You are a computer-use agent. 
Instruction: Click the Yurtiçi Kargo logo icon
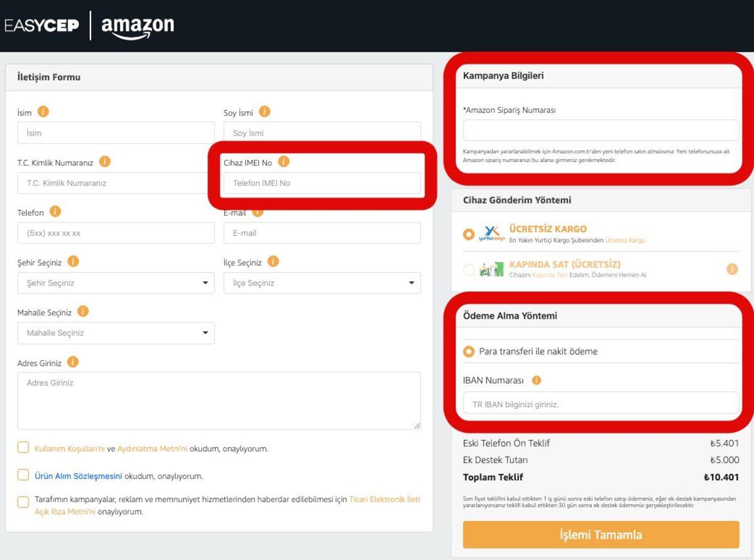click(x=488, y=233)
